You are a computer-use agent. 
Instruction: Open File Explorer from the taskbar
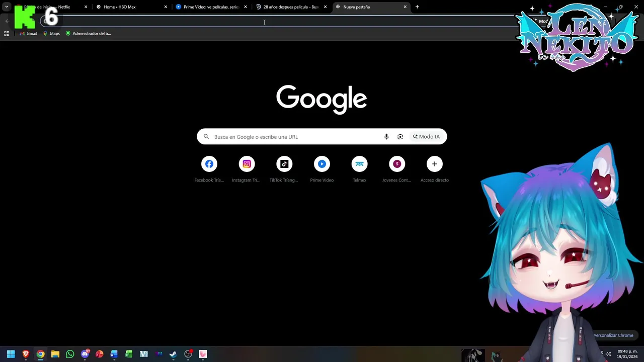[55, 354]
